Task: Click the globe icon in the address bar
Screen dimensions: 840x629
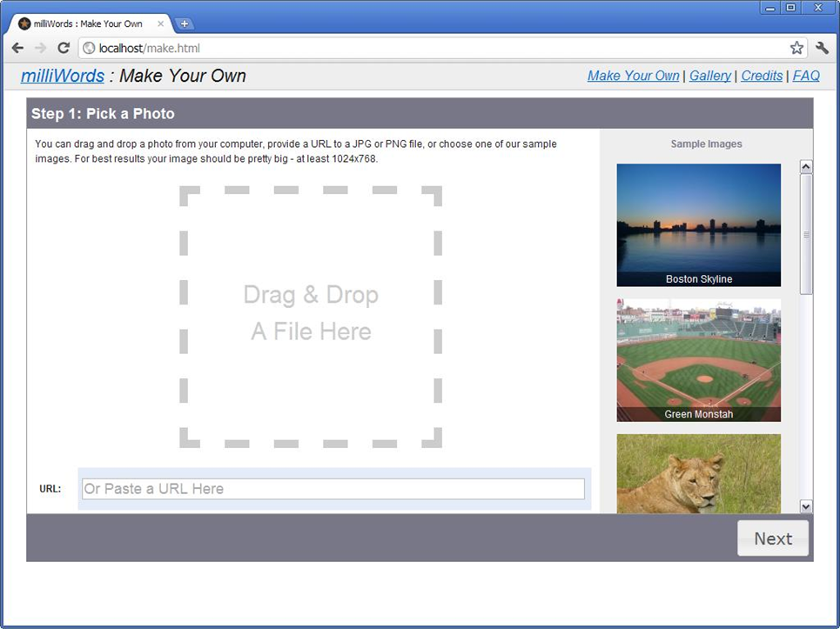Action: click(89, 48)
